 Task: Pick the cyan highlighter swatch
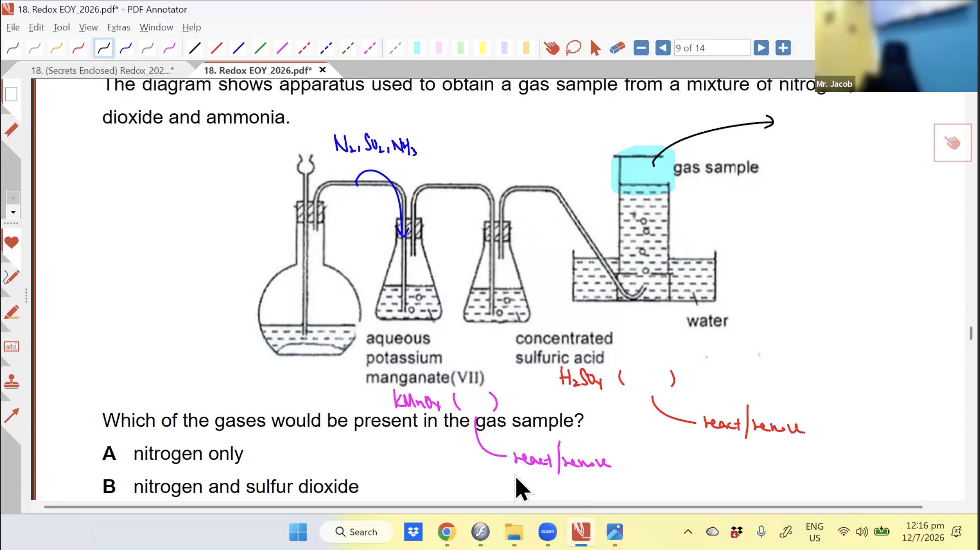pos(417,48)
